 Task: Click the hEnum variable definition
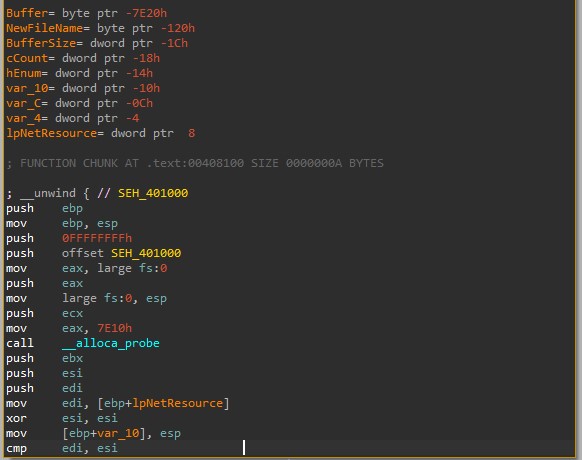[79, 73]
